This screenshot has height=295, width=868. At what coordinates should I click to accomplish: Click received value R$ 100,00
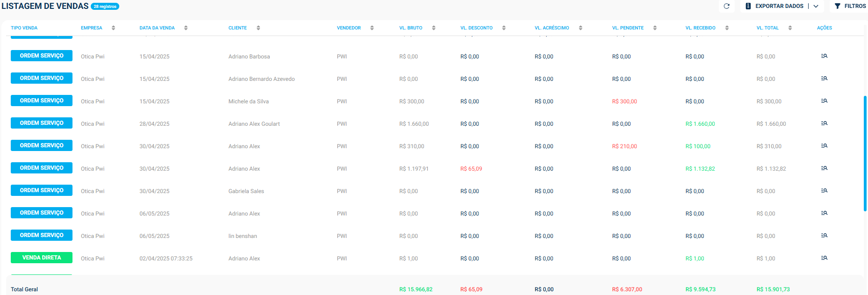click(698, 146)
